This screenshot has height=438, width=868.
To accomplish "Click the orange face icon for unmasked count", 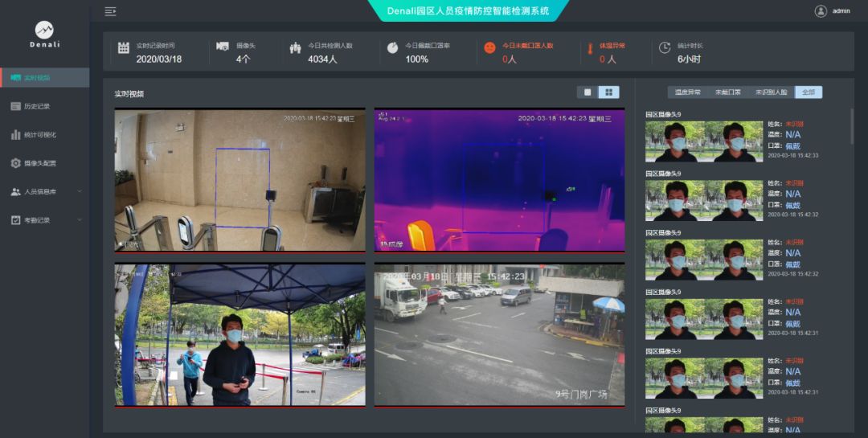I will click(489, 48).
